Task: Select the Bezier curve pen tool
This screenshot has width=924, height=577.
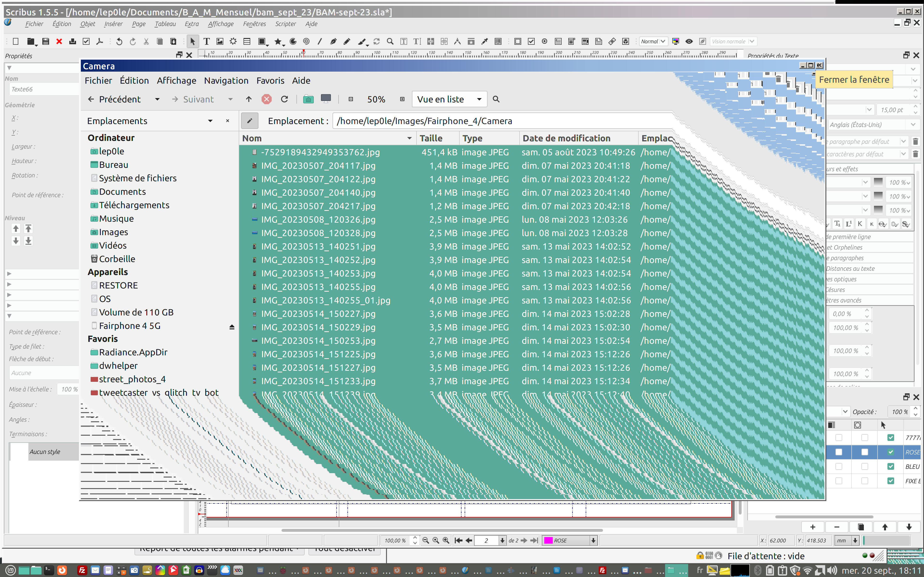Action: pos(333,41)
